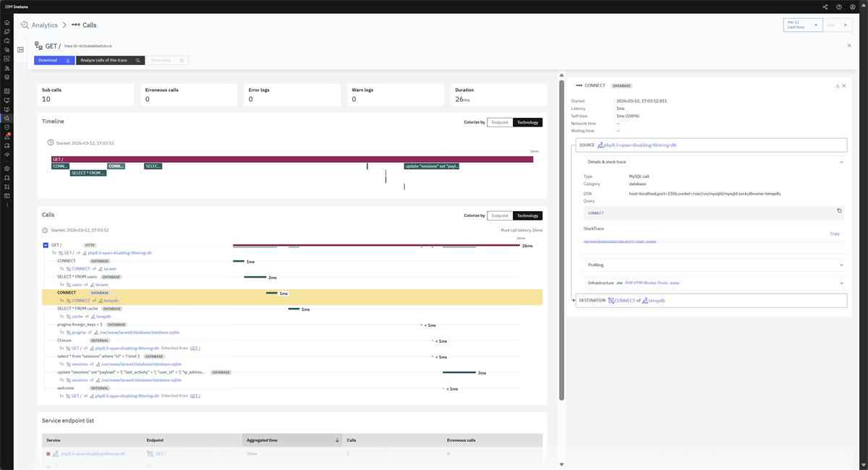Expand the Profiling section
This screenshot has height=470, width=868.
point(715,265)
